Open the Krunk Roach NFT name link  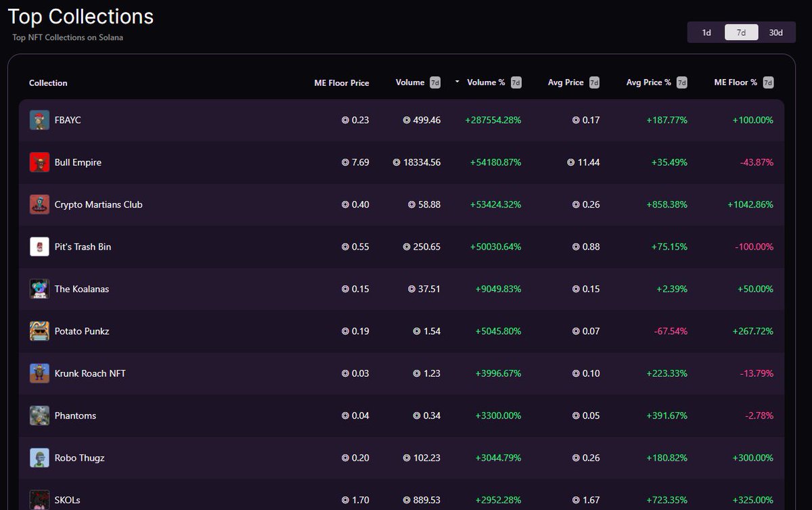tap(90, 373)
